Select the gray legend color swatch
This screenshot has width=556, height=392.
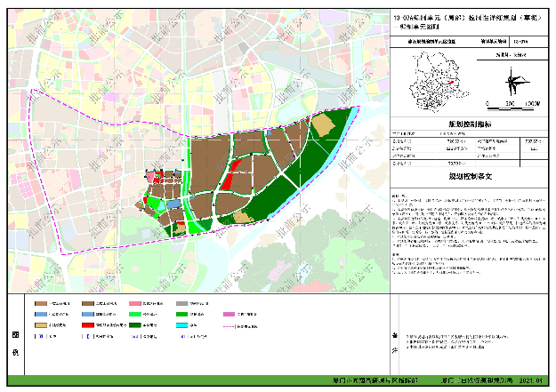(x=181, y=303)
